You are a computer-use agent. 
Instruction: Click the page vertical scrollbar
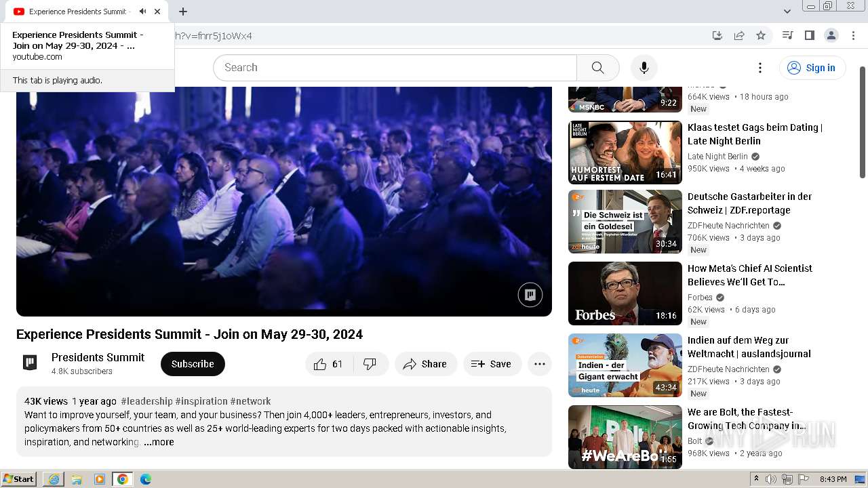[x=863, y=122]
